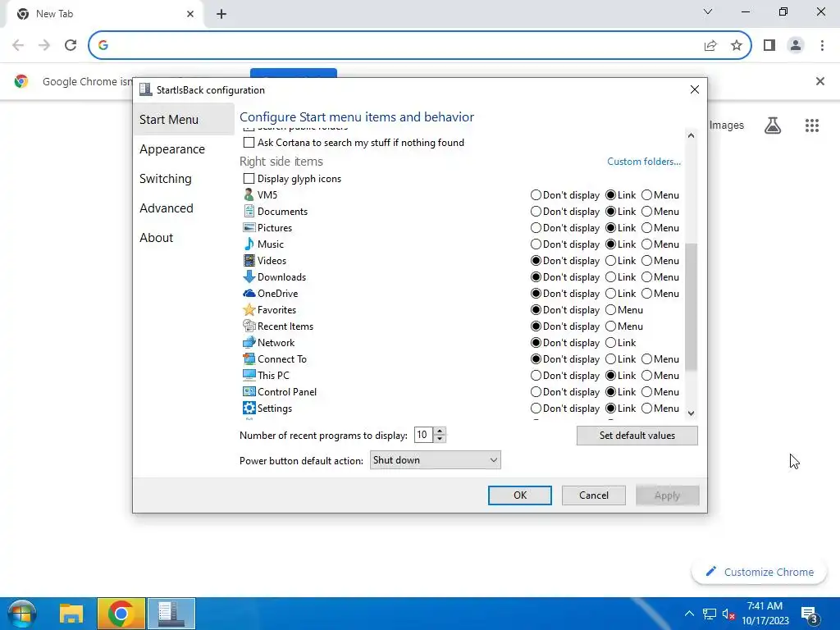Image resolution: width=840 pixels, height=630 pixels.
Task: Check Ask Cortana to search option
Action: click(x=249, y=143)
